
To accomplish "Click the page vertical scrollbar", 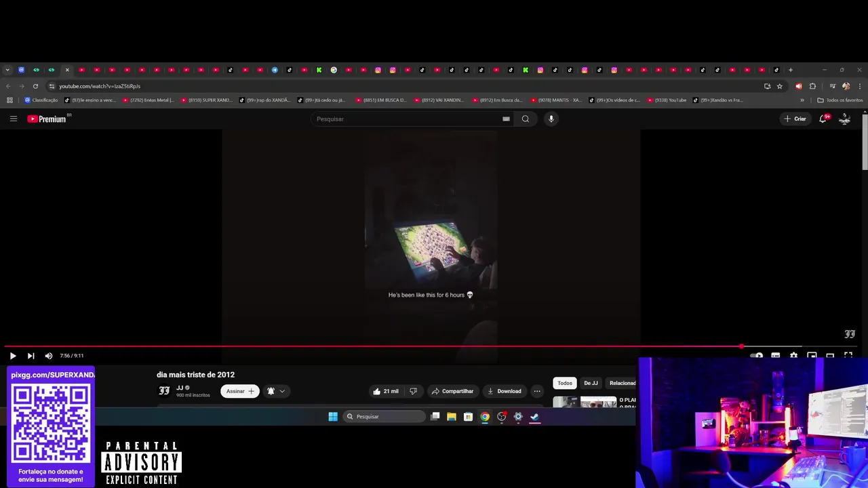I will tap(865, 142).
